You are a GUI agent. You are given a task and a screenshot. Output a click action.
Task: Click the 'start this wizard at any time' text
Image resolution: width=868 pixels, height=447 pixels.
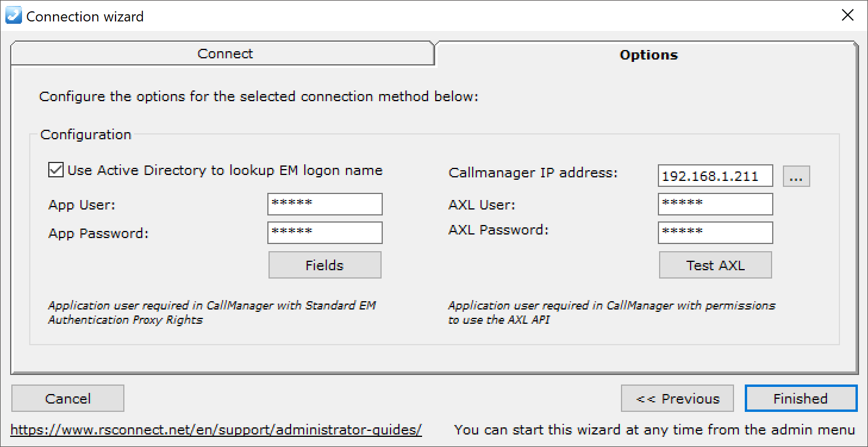click(x=654, y=430)
